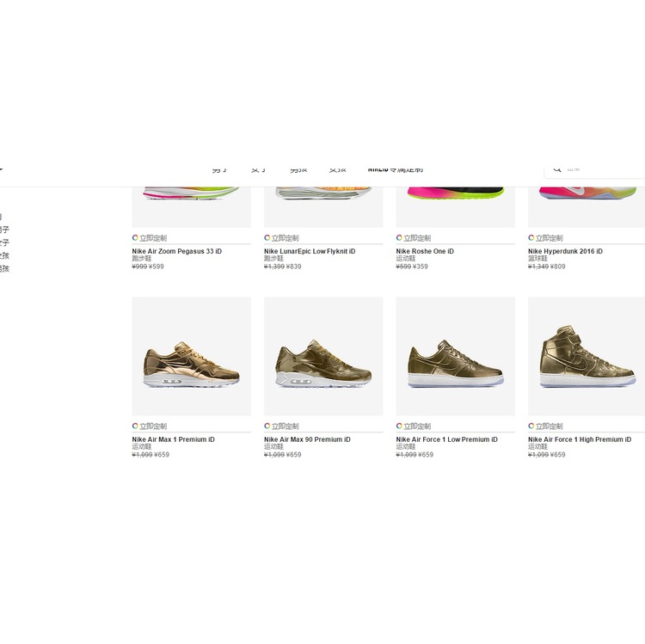Click 跑步鞋 category label under LunarEpic Flyknit
The width and height of the screenshot is (645, 644).
(x=274, y=259)
